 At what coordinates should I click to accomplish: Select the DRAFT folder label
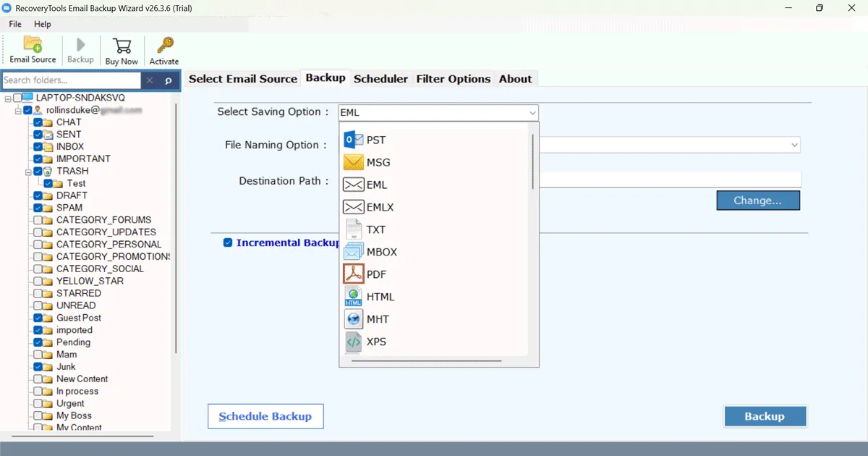tap(72, 195)
